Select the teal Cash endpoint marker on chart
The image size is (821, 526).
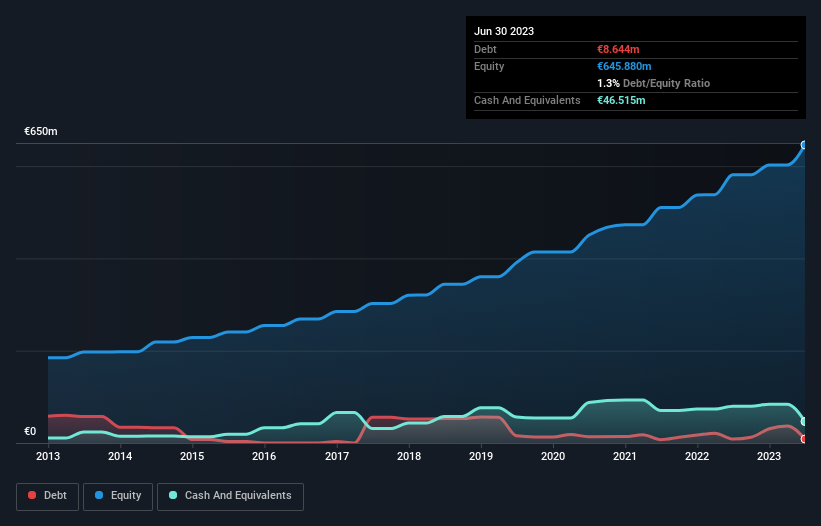coord(804,421)
